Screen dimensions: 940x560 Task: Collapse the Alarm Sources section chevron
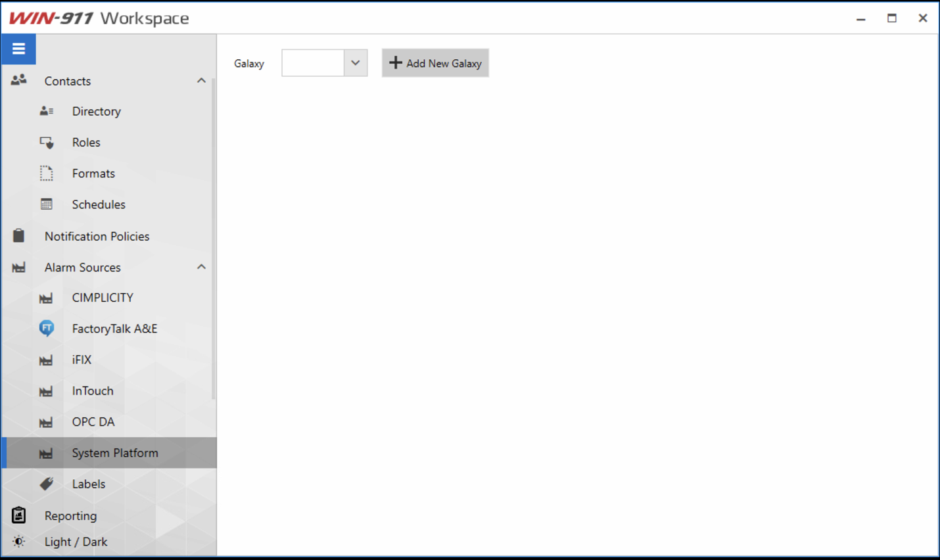point(201,267)
